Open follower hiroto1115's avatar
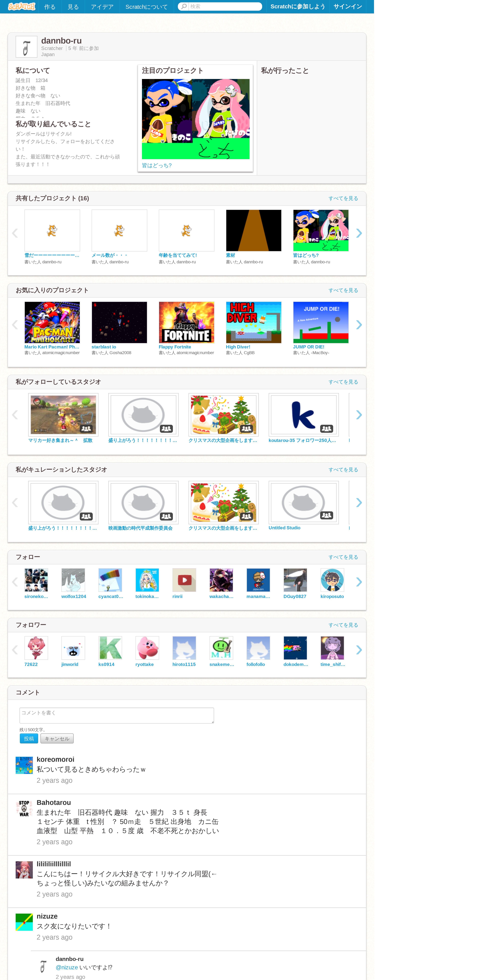This screenshot has width=490, height=980. pyautogui.click(x=184, y=648)
